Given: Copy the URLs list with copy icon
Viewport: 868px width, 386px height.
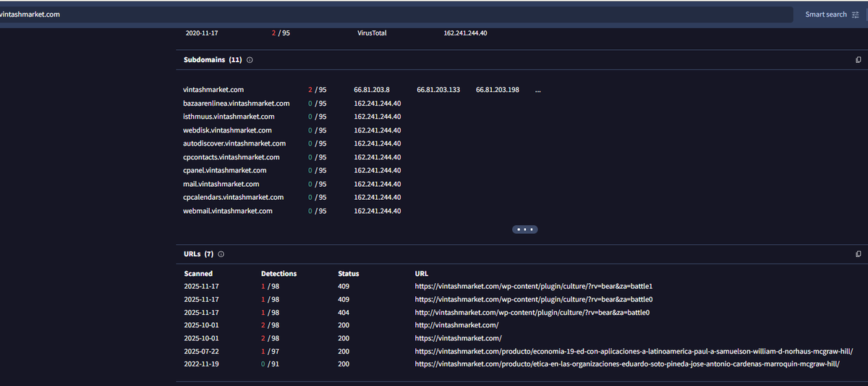Looking at the screenshot, I should pos(858,254).
